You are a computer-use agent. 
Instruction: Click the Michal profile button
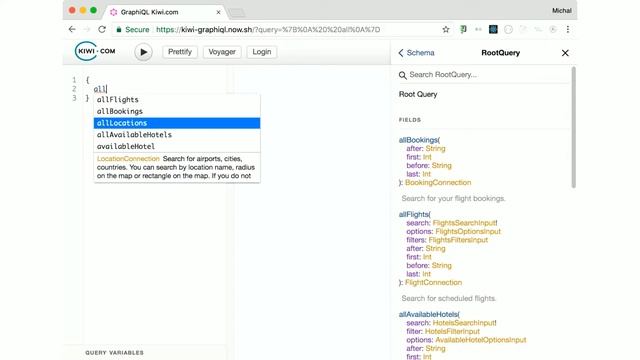(x=562, y=11)
